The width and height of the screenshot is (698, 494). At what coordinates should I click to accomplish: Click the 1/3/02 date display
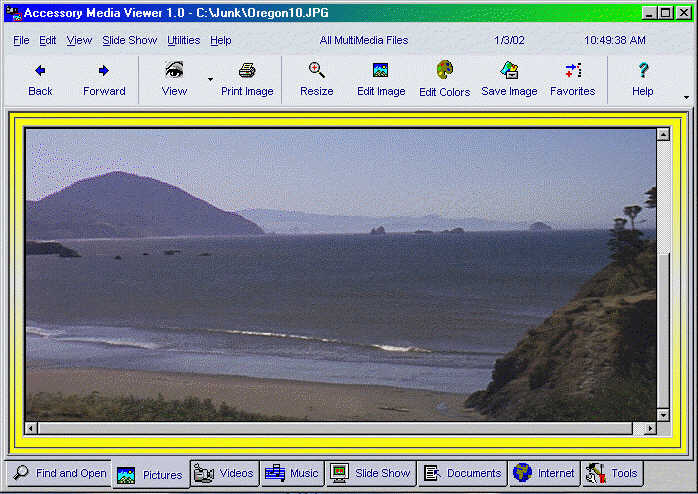point(509,40)
